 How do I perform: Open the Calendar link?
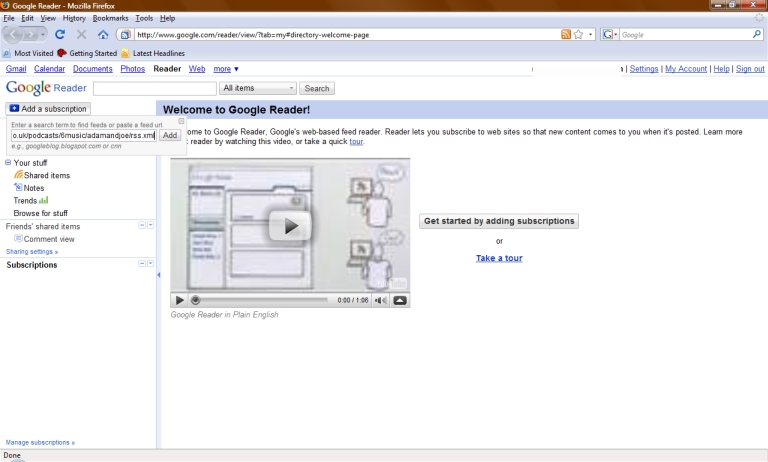[x=49, y=69]
